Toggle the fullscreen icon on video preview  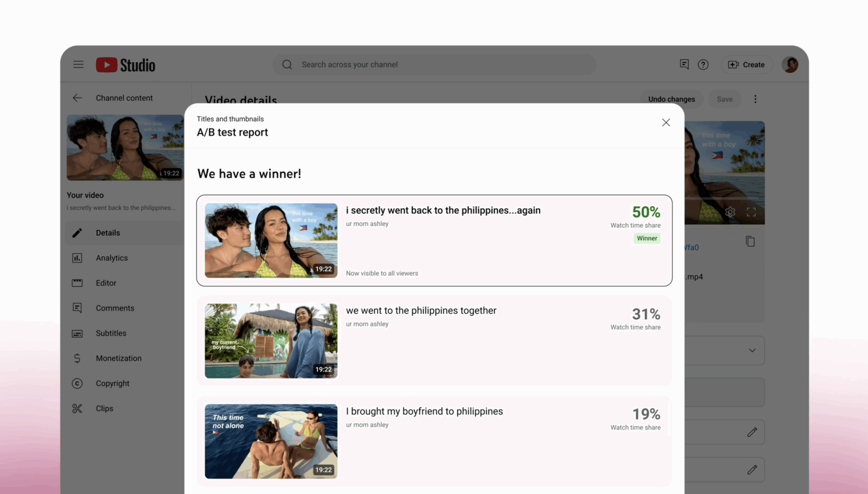pyautogui.click(x=751, y=212)
